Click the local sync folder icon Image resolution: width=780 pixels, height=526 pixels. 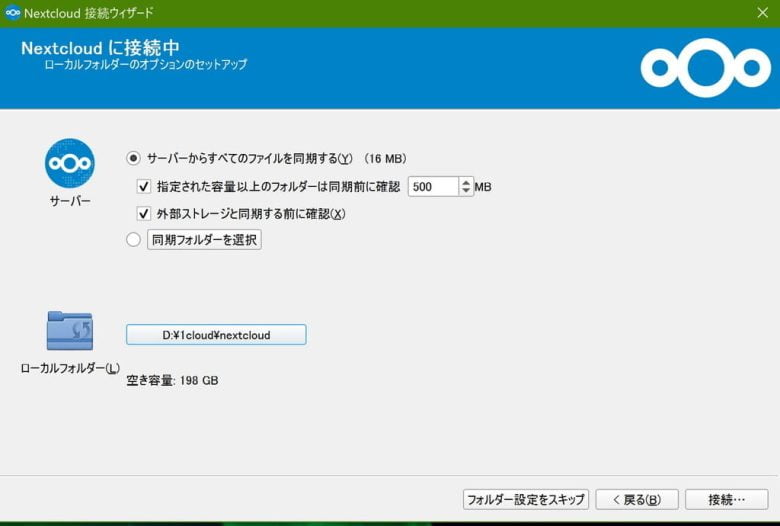coord(70,330)
